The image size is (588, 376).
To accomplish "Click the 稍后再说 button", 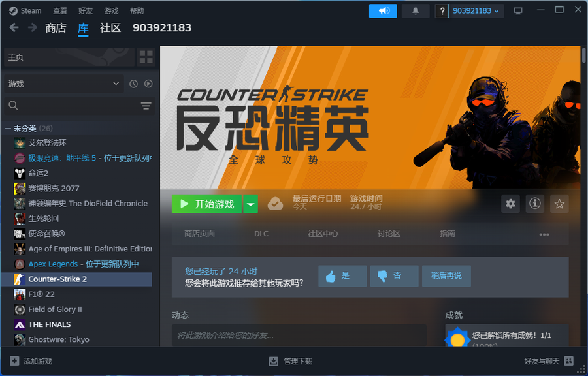I will (x=446, y=276).
